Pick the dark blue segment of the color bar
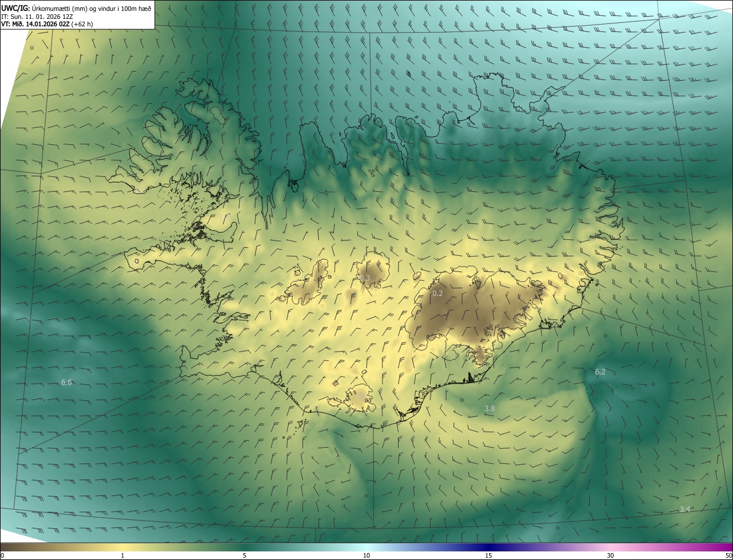This screenshot has width=733, height=560. coord(487,547)
